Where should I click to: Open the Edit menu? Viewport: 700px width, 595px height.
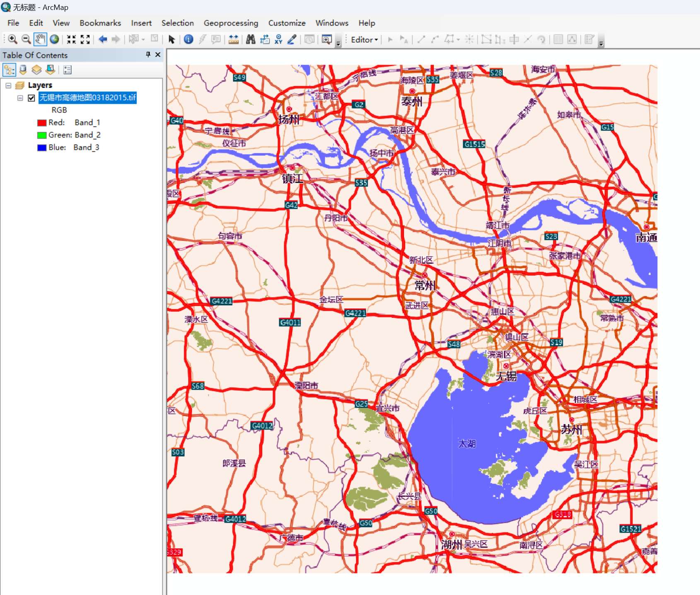coord(36,23)
